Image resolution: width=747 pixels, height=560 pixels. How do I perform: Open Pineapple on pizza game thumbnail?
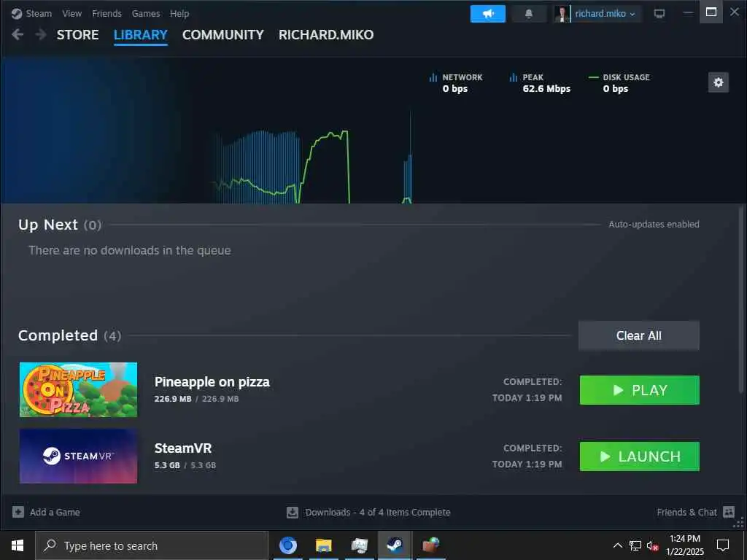click(78, 389)
